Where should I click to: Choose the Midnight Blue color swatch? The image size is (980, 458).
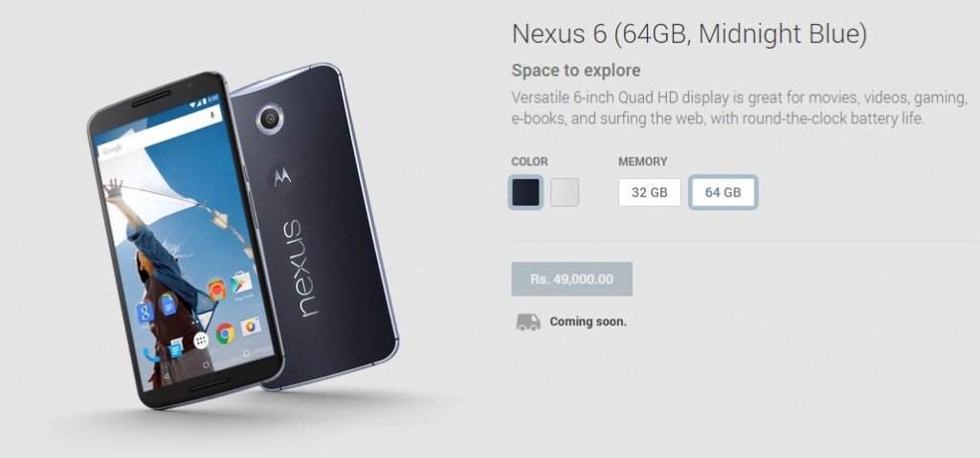(x=525, y=192)
